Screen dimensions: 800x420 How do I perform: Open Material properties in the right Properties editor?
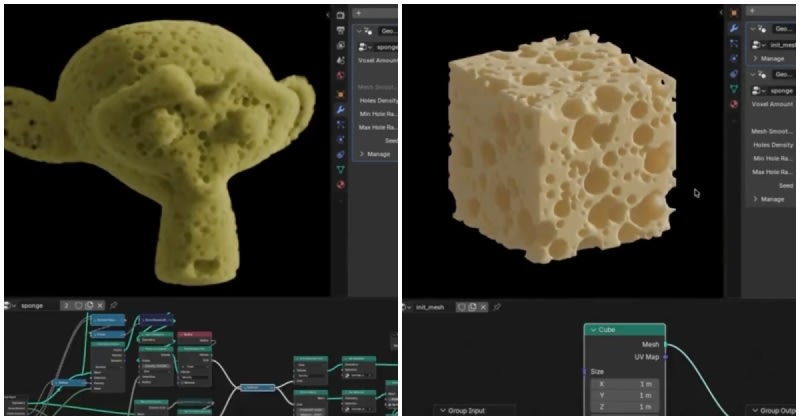click(x=735, y=104)
